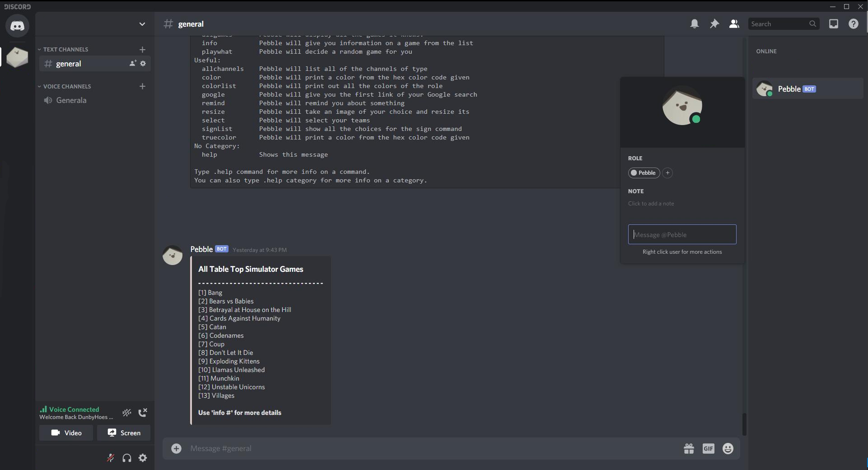868x470 pixels.
Task: Click Pebble avatar beside the message
Action: (x=173, y=255)
